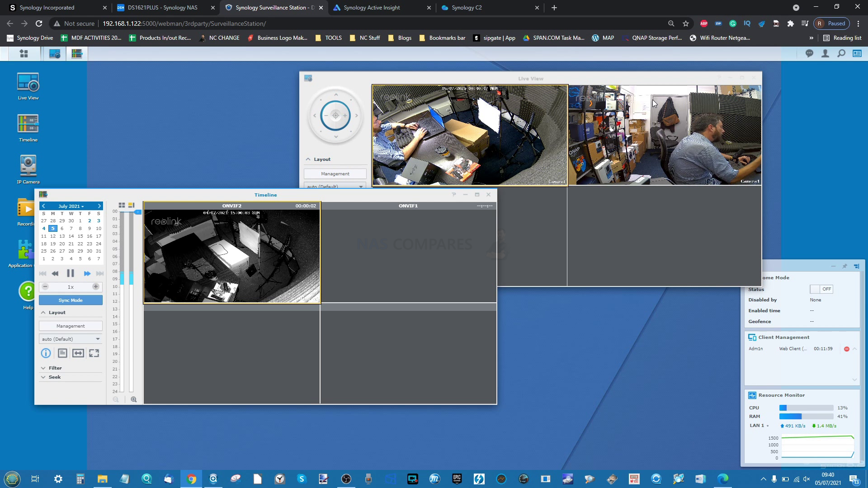Drag the 1x playback speed slider in Timeline
This screenshot has width=868, height=488.
[71, 286]
